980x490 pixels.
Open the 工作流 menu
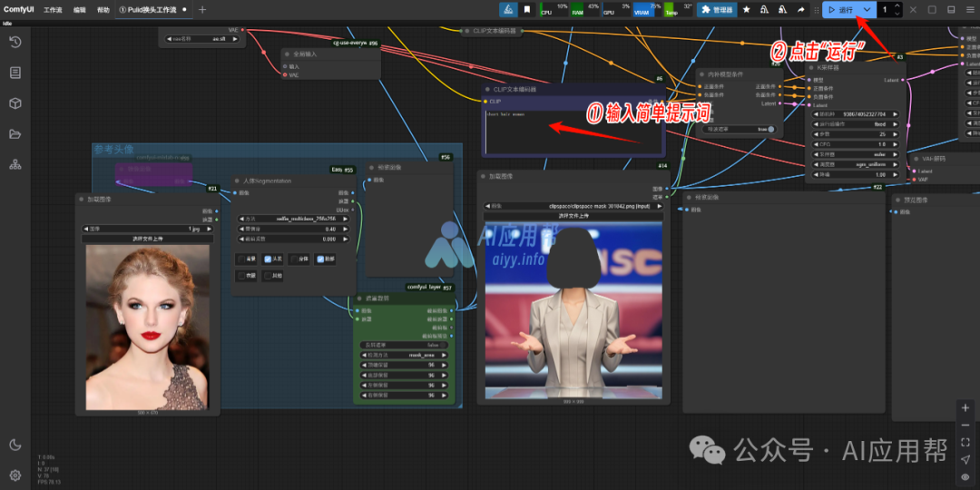[53, 10]
